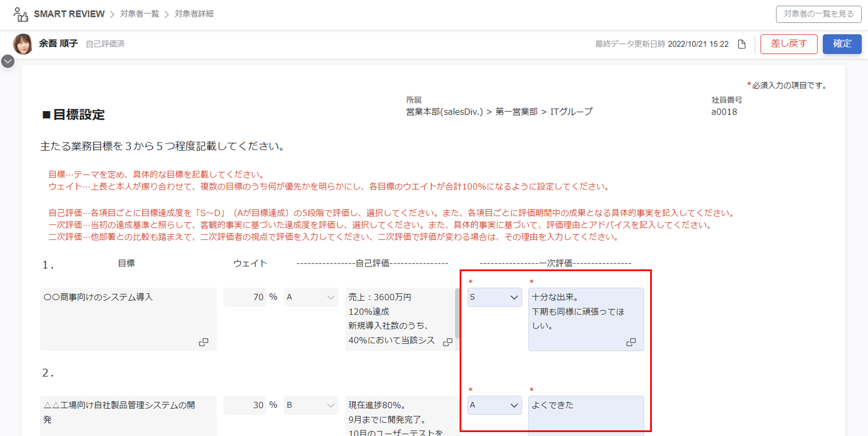This screenshot has height=436, width=868.
Task: Open goal 2 first-review grade dropdown showing A
Action: pyautogui.click(x=494, y=405)
